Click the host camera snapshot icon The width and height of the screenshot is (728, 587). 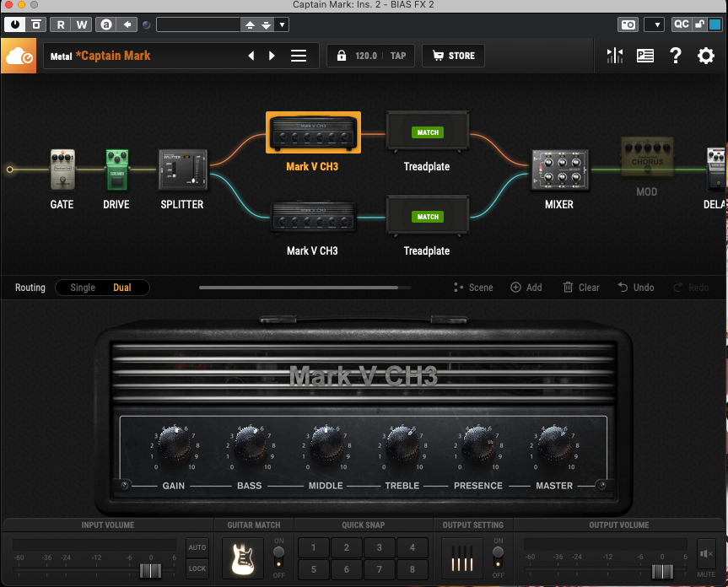coord(628,24)
